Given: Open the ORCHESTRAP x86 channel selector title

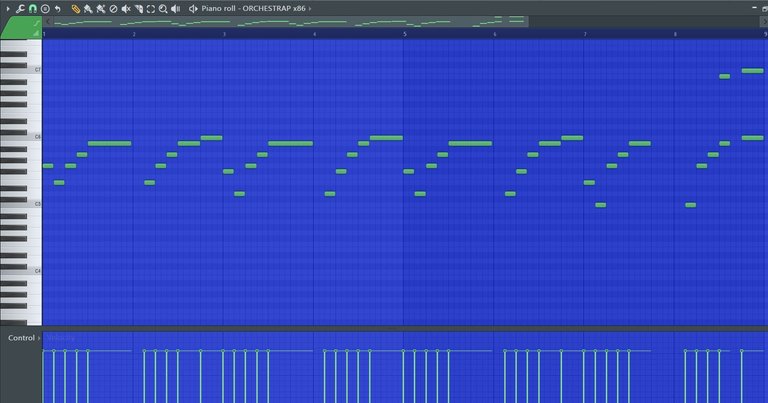Looking at the screenshot, I should [253, 8].
